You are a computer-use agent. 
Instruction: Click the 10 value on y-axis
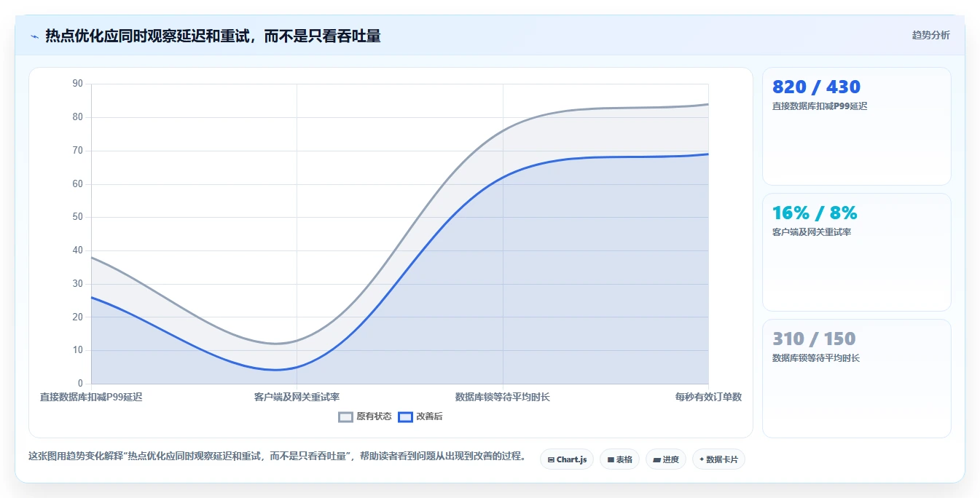(x=78, y=350)
